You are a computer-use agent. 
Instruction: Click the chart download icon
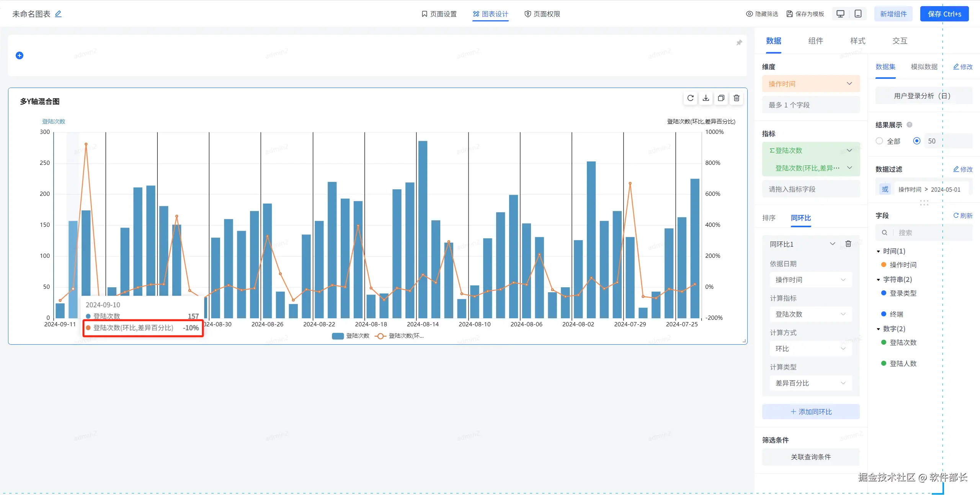[706, 98]
